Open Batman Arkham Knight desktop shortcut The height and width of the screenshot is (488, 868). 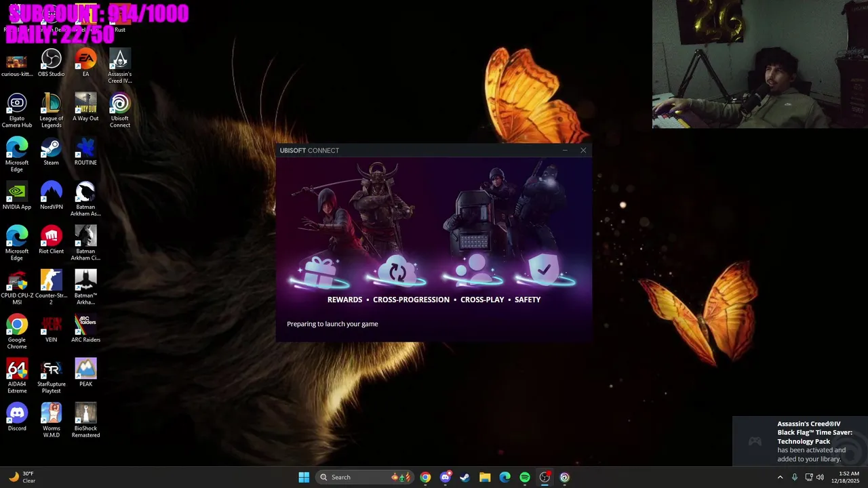click(85, 287)
